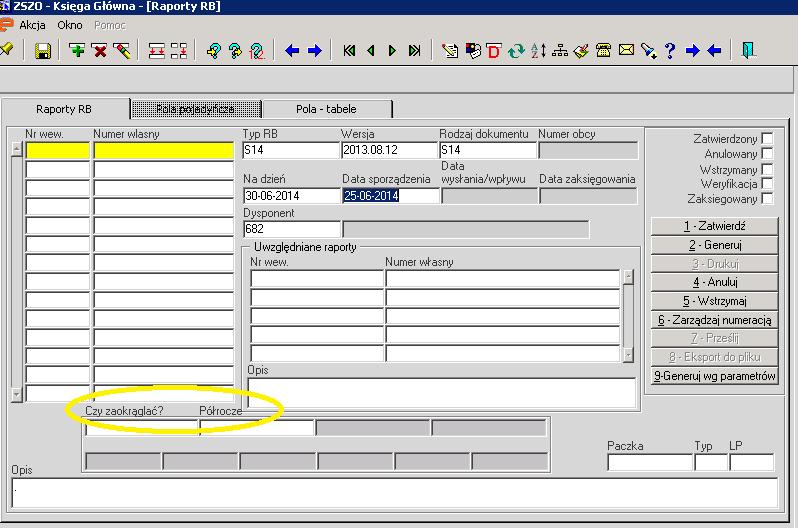Toggle the Zaksięgowany checkbox
Image resolution: width=798 pixels, height=528 pixels.
pos(767,199)
